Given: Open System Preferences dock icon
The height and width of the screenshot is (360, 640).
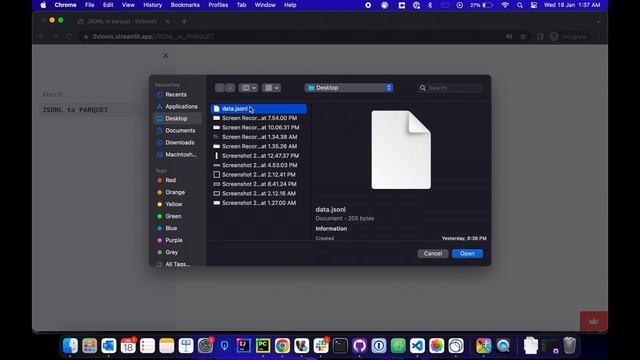Looking at the screenshot, I should point(205,346).
